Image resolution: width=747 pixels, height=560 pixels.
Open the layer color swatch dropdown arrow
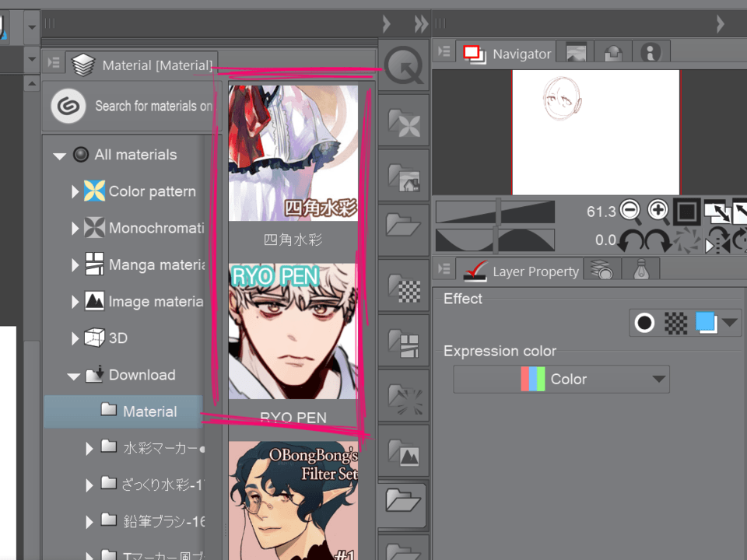[729, 323]
